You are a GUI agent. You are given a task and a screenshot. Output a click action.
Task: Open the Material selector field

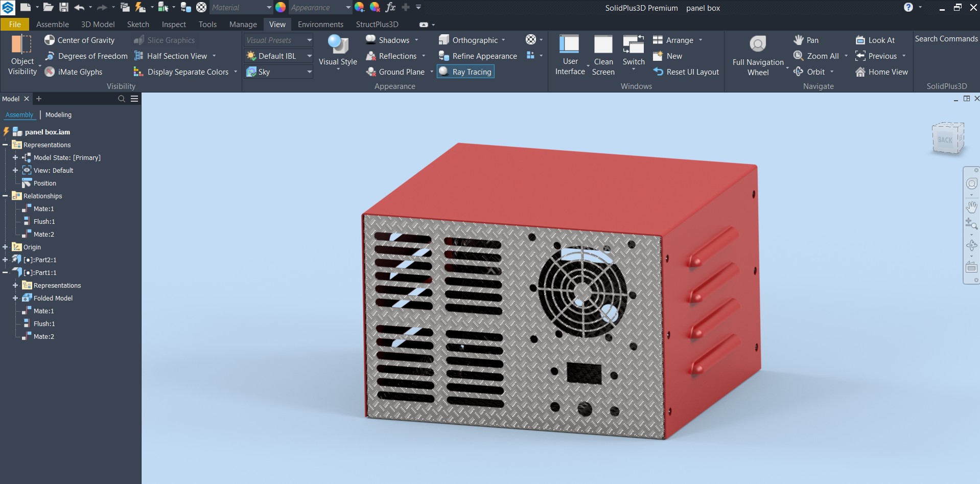pyautogui.click(x=241, y=8)
